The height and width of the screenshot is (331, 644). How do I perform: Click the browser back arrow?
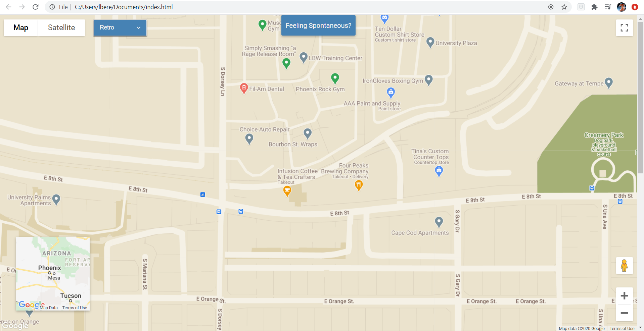pos(9,7)
